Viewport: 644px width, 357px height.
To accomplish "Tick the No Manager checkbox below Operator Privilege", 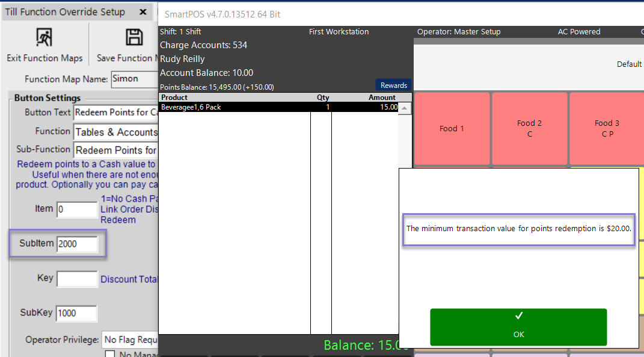I will [110, 354].
